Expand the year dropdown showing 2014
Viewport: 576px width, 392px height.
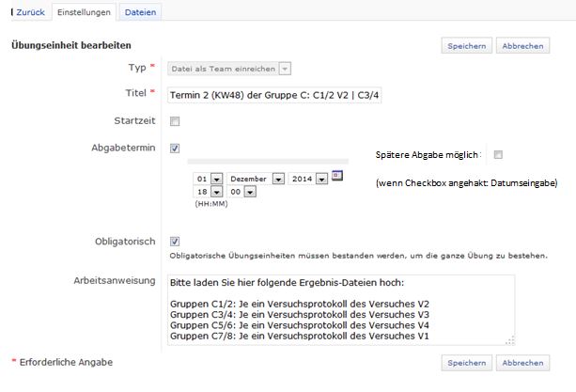coord(321,178)
